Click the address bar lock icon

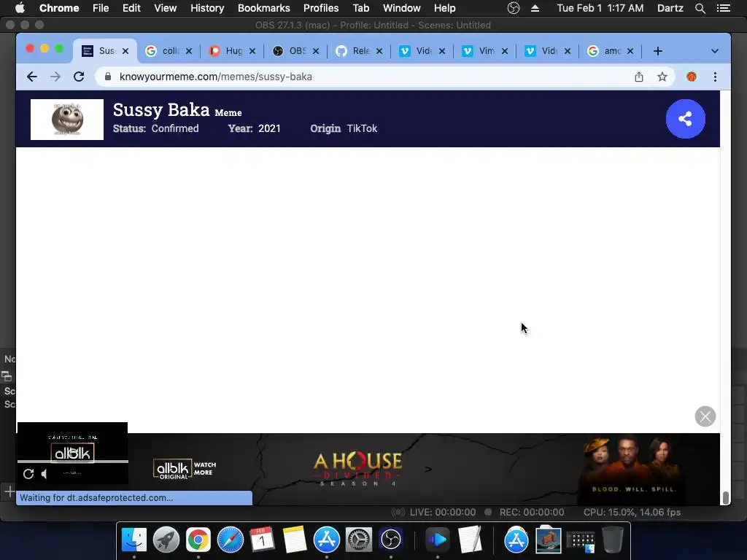pyautogui.click(x=108, y=77)
